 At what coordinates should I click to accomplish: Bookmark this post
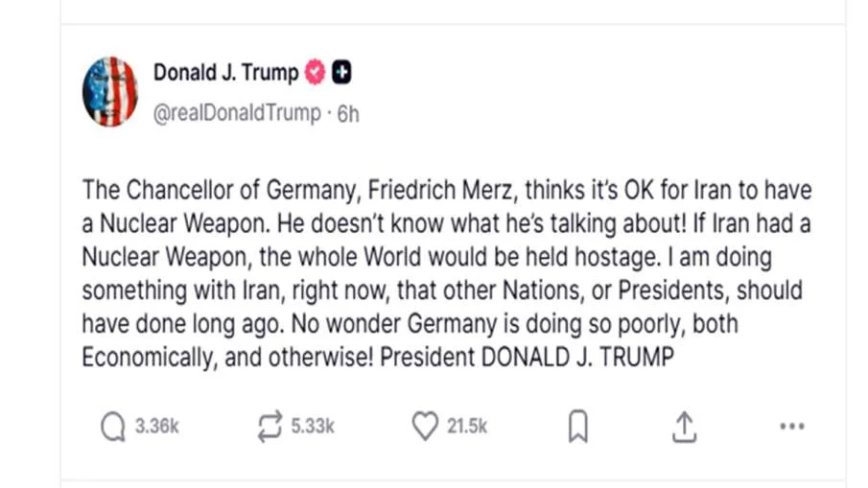click(577, 428)
